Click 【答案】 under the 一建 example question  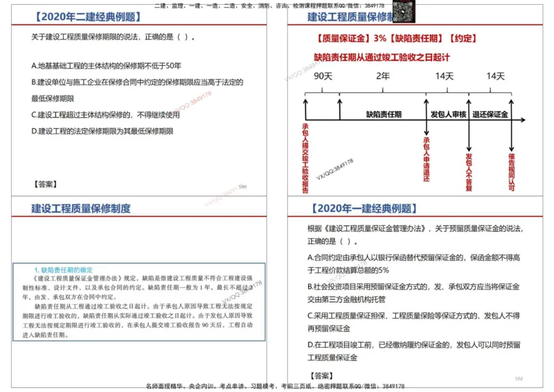(x=322, y=375)
